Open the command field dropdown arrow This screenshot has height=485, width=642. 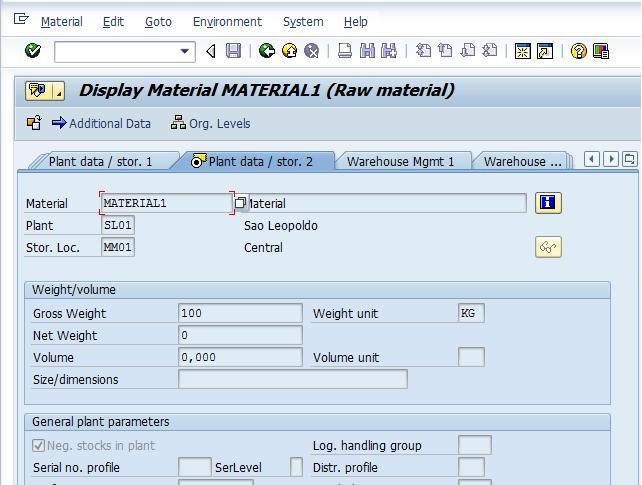coord(185,51)
